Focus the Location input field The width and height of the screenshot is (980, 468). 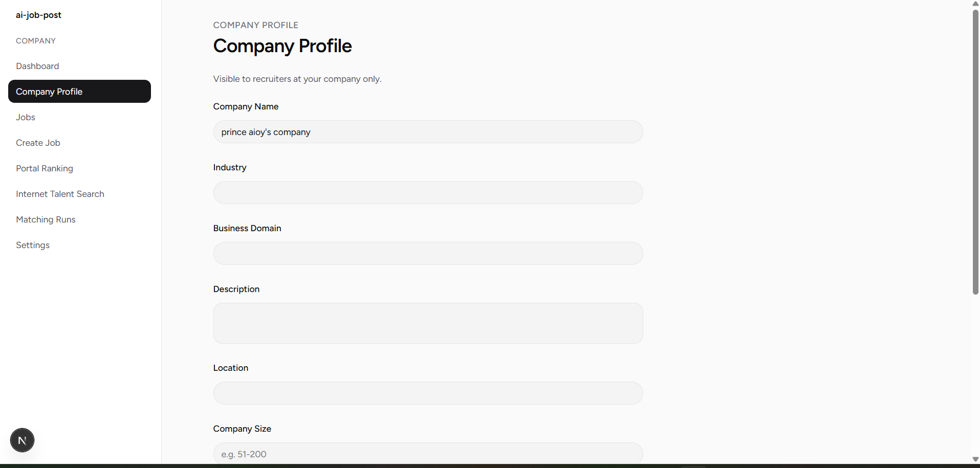[428, 393]
